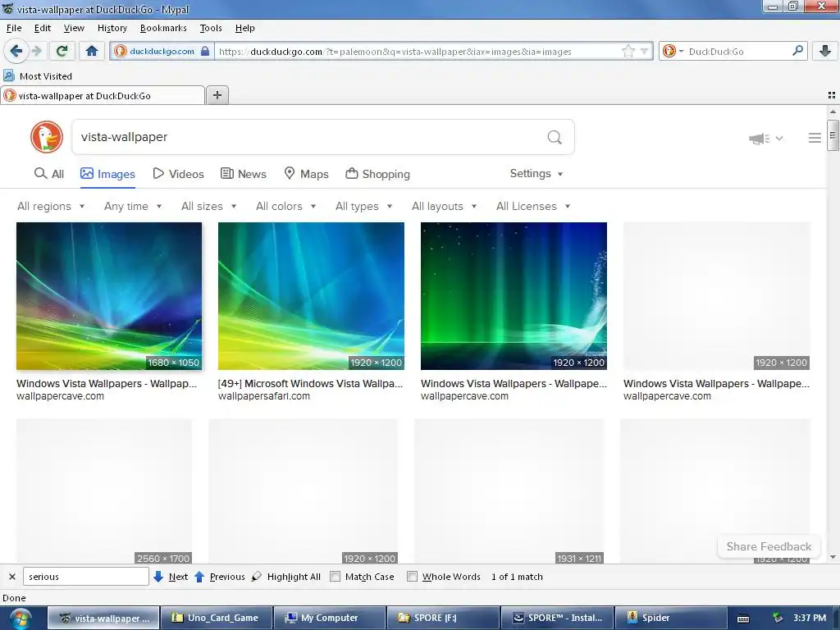Screen dimensions: 840x630
Task: Open a new tab with the plus button
Action: click(x=217, y=95)
